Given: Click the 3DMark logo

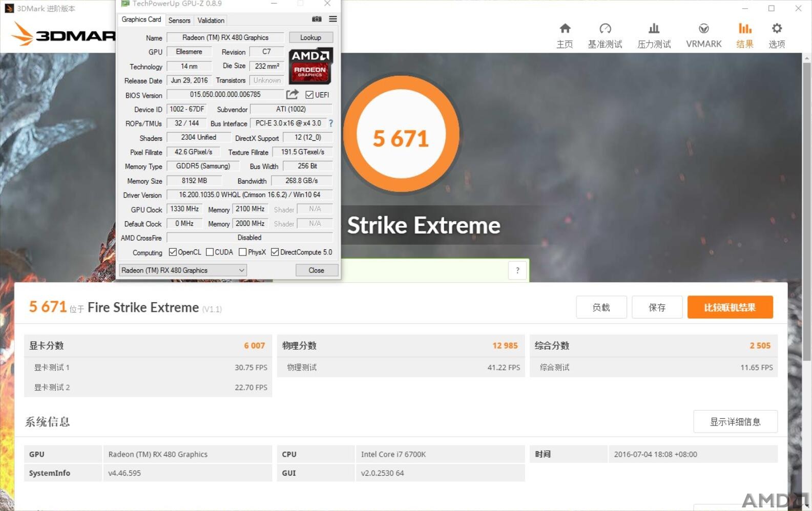Looking at the screenshot, I should [64, 35].
